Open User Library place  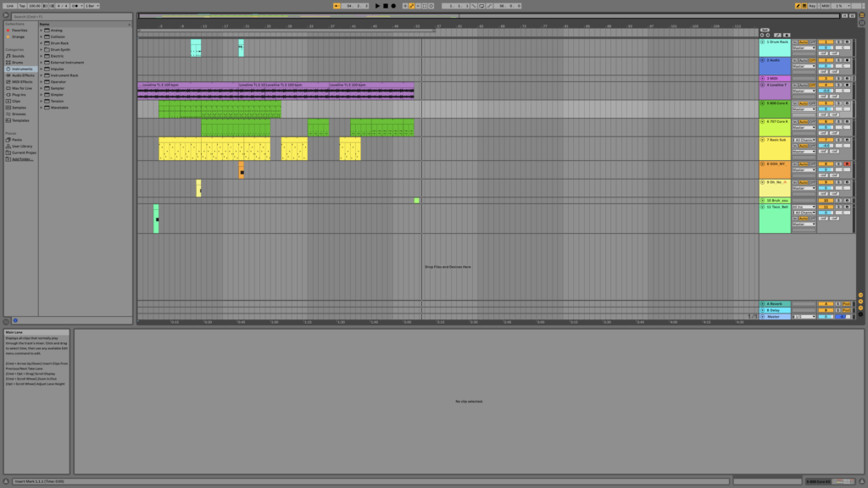22,146
